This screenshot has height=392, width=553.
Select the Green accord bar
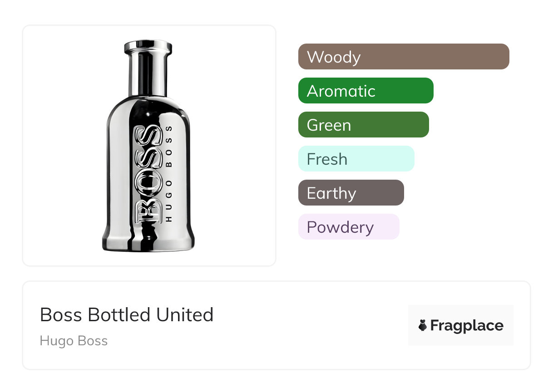tap(363, 125)
